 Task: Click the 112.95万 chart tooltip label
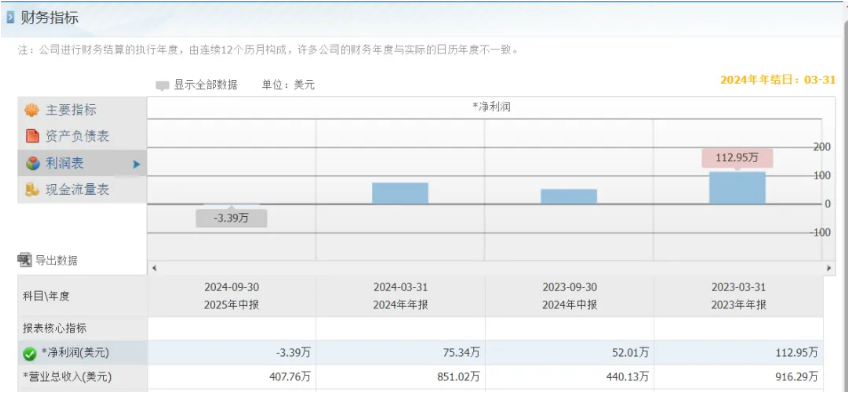(737, 157)
